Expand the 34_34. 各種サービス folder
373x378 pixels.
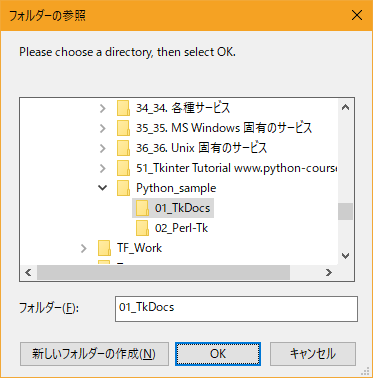[103, 108]
